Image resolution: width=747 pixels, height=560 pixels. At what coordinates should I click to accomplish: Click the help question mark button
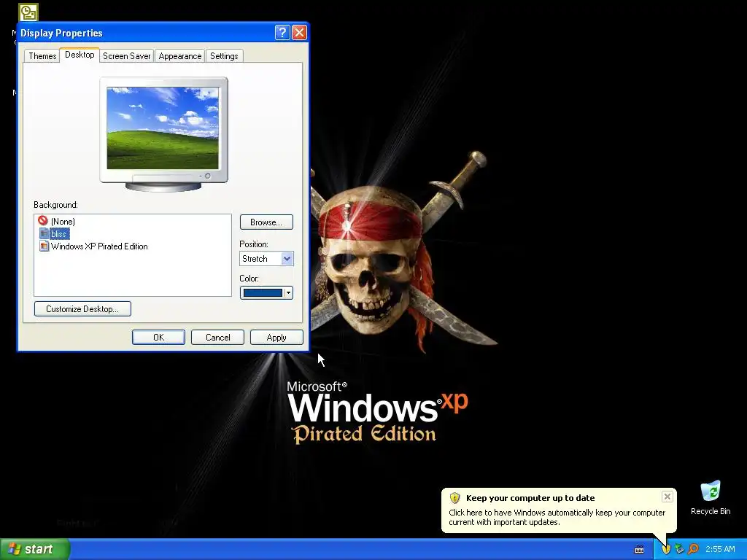pyautogui.click(x=282, y=32)
